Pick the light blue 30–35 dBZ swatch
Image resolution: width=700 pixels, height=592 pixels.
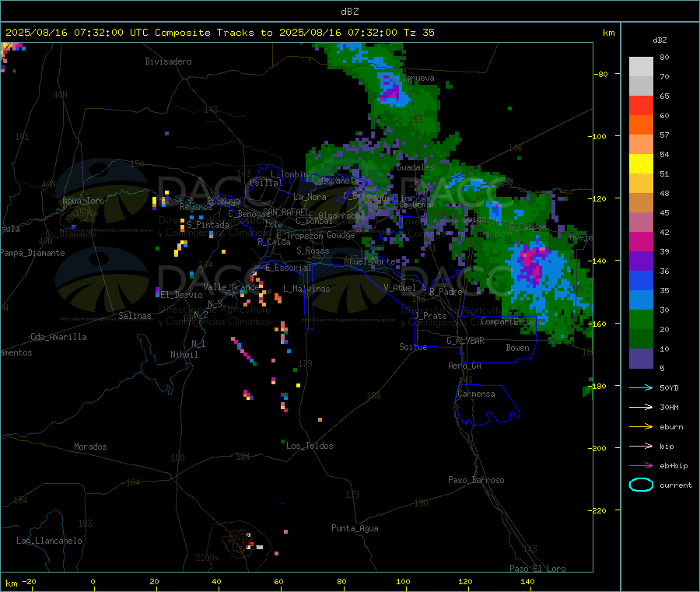coord(641,300)
